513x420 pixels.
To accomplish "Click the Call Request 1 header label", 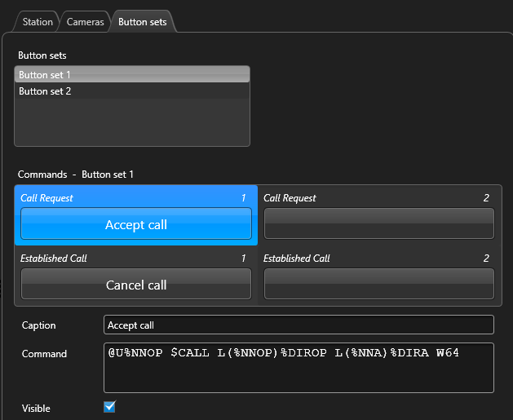I will click(x=46, y=198).
